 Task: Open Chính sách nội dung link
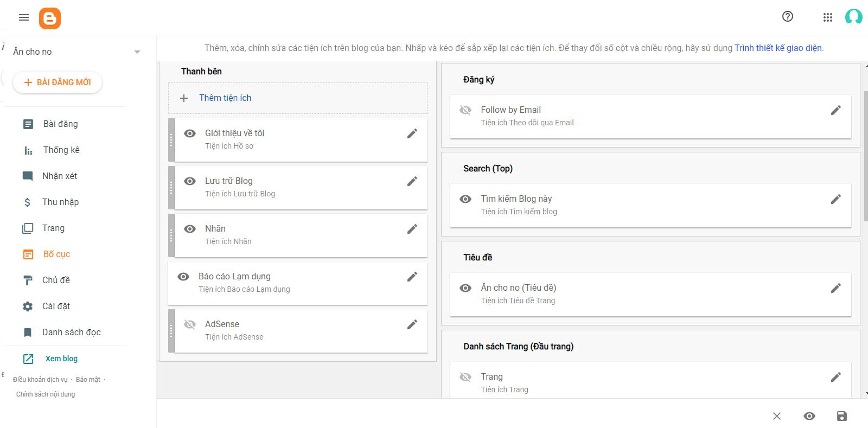tap(46, 394)
